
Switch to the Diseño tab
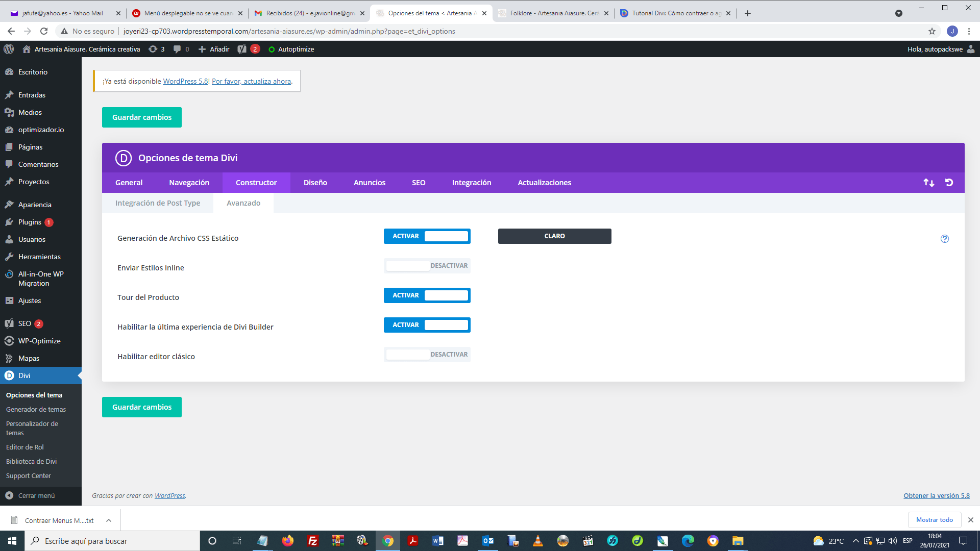coord(315,183)
